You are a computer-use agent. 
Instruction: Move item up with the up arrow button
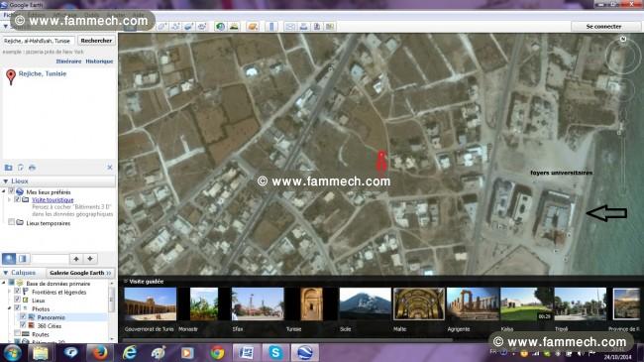pos(76,259)
